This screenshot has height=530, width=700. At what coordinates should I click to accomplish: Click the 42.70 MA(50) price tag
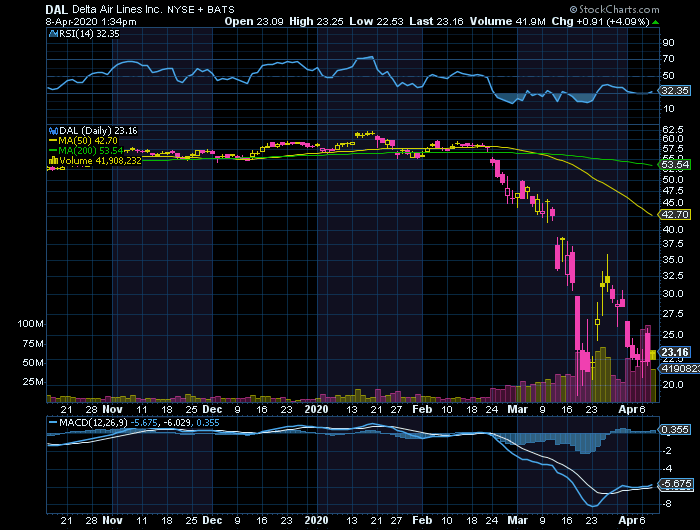[x=675, y=214]
